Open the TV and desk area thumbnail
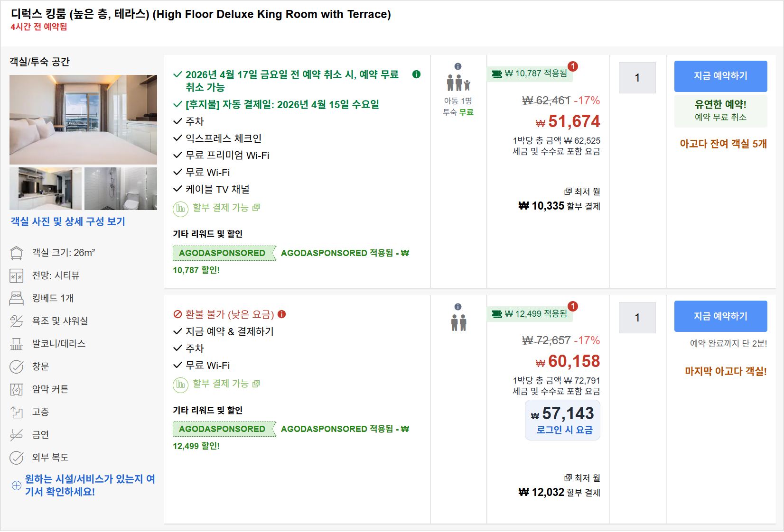 (x=46, y=189)
